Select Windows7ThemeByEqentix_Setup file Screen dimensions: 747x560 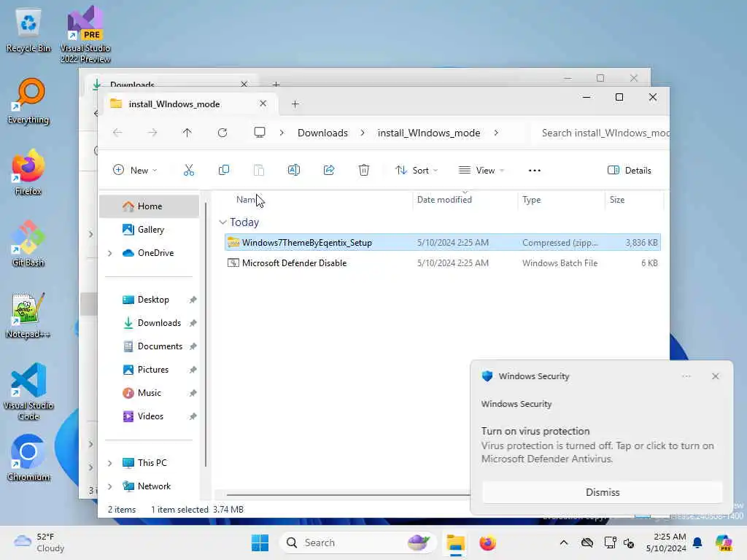point(443,242)
